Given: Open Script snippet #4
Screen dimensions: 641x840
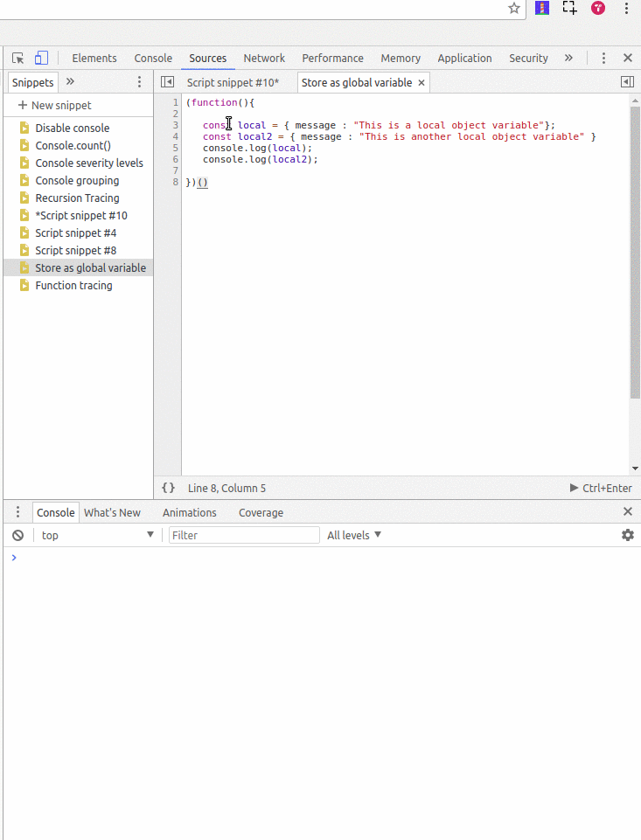Looking at the screenshot, I should point(75,233).
